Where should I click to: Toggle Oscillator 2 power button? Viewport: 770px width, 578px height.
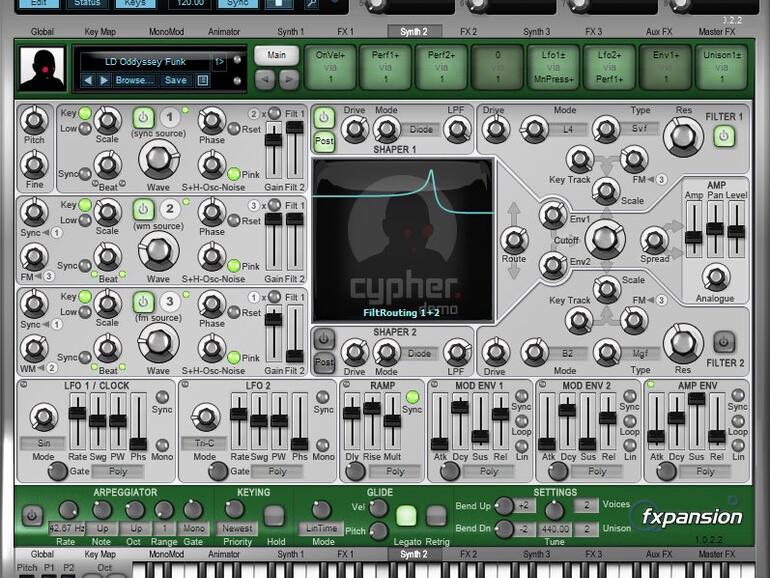[143, 209]
